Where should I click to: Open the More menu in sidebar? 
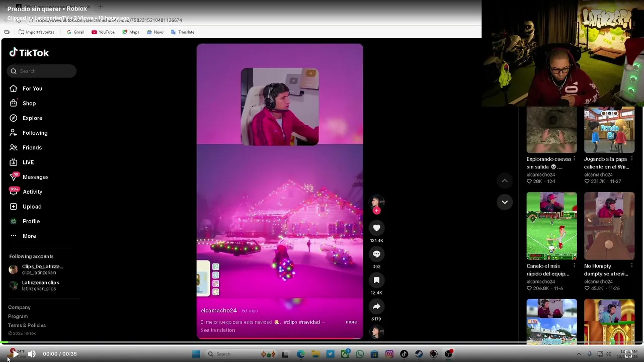[x=23, y=236]
